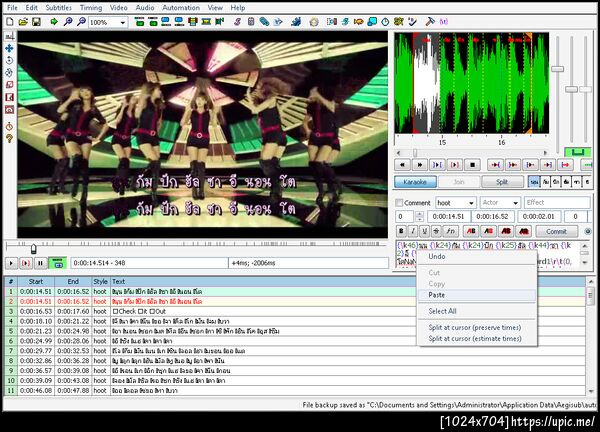Set primary color with first AB button
This screenshot has width=600, height=432.
tap(471, 231)
